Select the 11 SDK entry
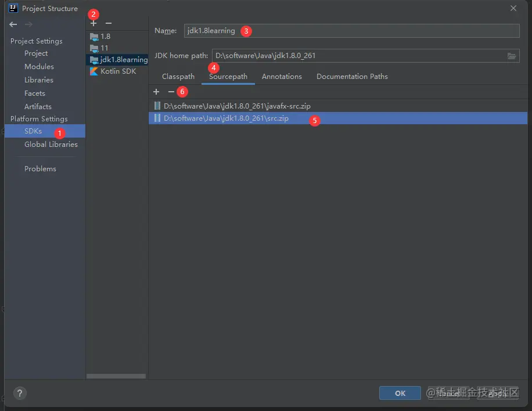The width and height of the screenshot is (532, 411). [117, 48]
